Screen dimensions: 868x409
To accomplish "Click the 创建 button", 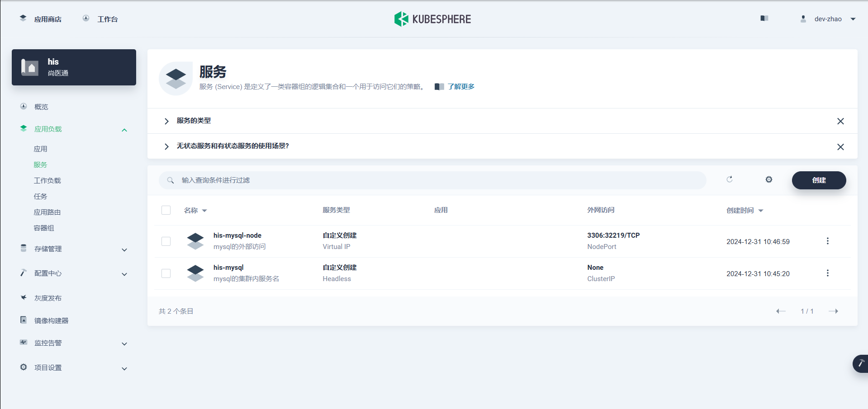I will (x=819, y=180).
